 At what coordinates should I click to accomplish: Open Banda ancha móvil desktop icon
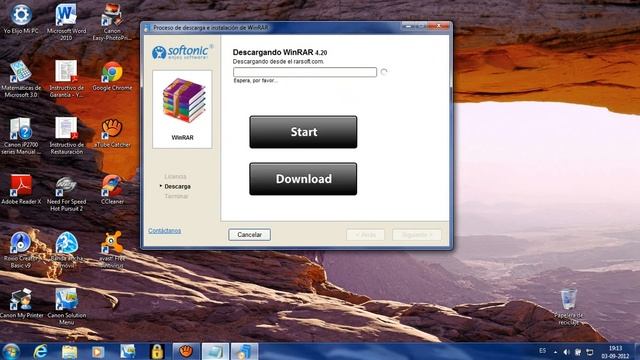coord(66,249)
